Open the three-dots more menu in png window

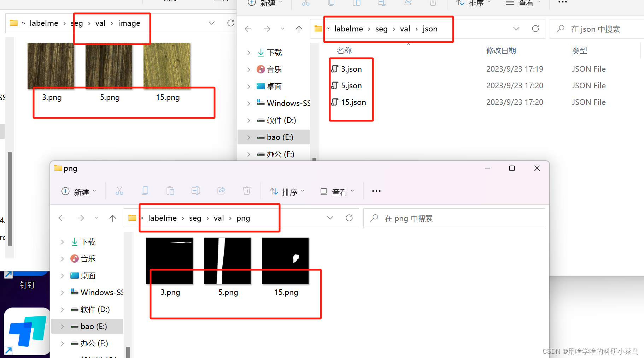[376, 191]
